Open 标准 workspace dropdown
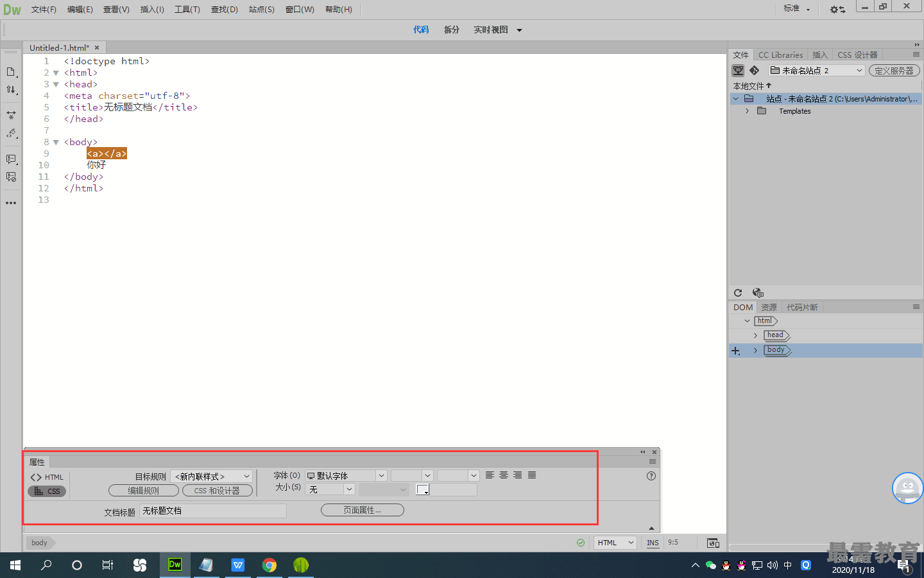The height and width of the screenshot is (578, 924). point(797,9)
